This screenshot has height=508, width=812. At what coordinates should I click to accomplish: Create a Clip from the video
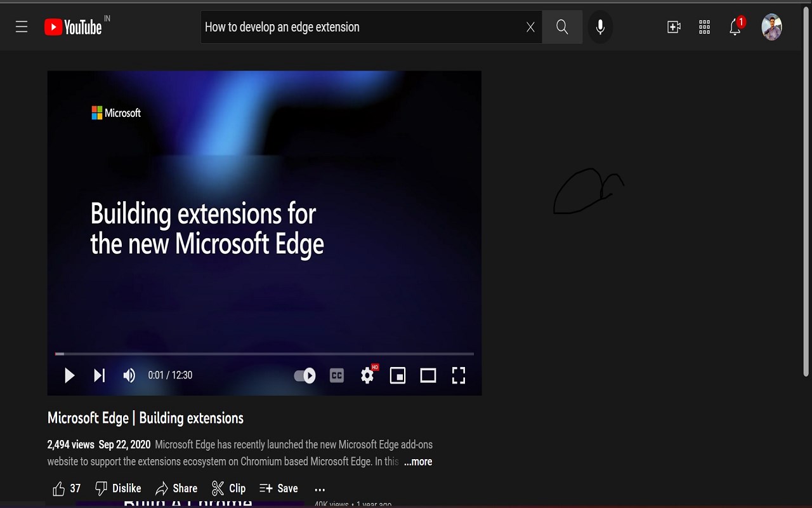point(228,488)
